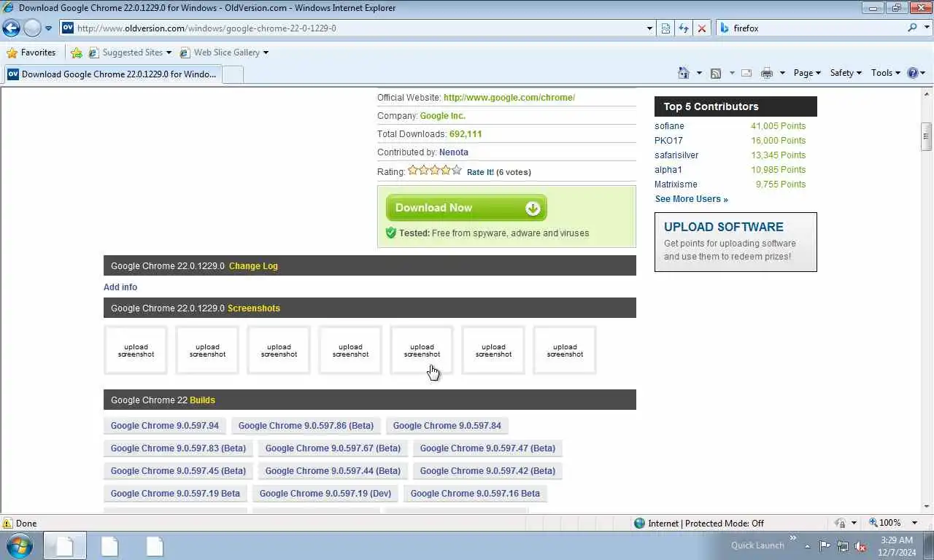Click the last upload screenshot thumbnail

(x=565, y=351)
